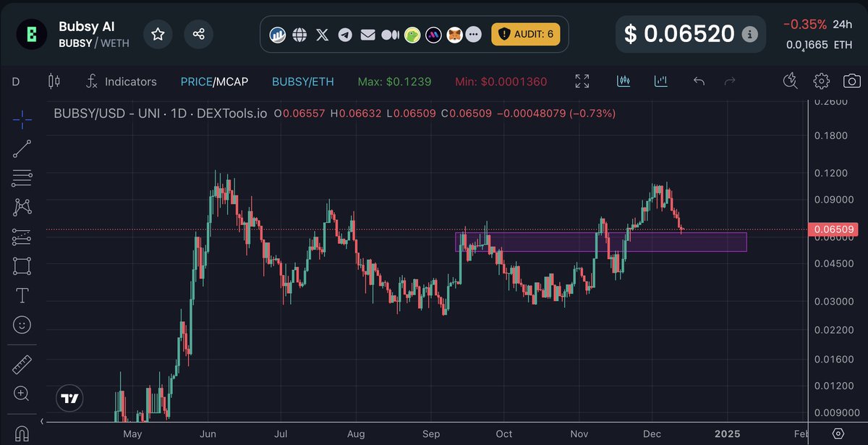Screen dimensions: 868x445
Task: Open the Medium social link icon
Action: coord(390,34)
